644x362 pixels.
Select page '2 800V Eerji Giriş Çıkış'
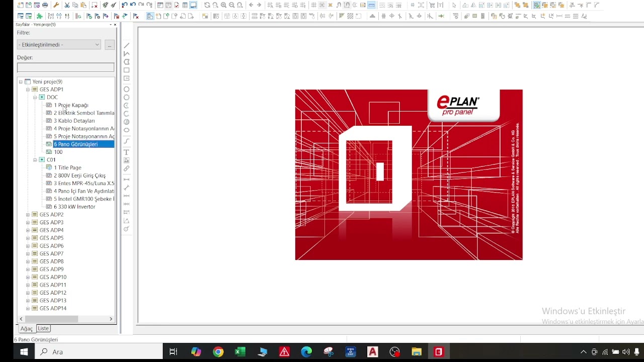point(79,175)
